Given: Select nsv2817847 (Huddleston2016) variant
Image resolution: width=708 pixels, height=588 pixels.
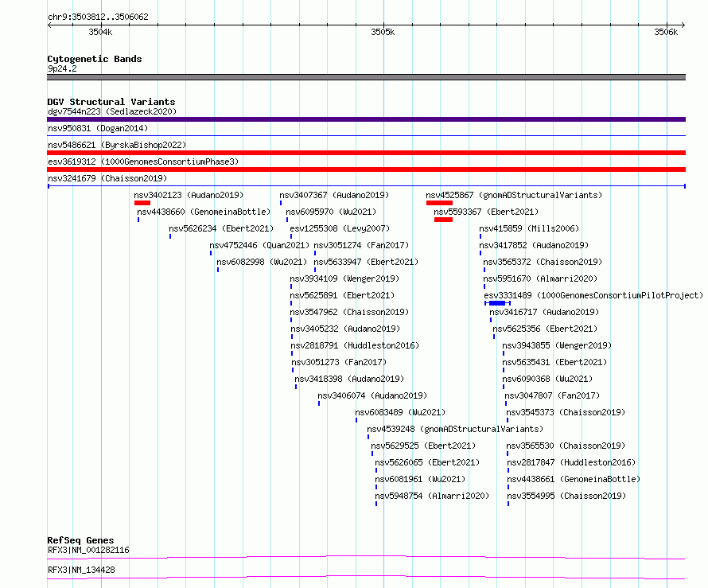Looking at the screenshot, I should [x=571, y=462].
